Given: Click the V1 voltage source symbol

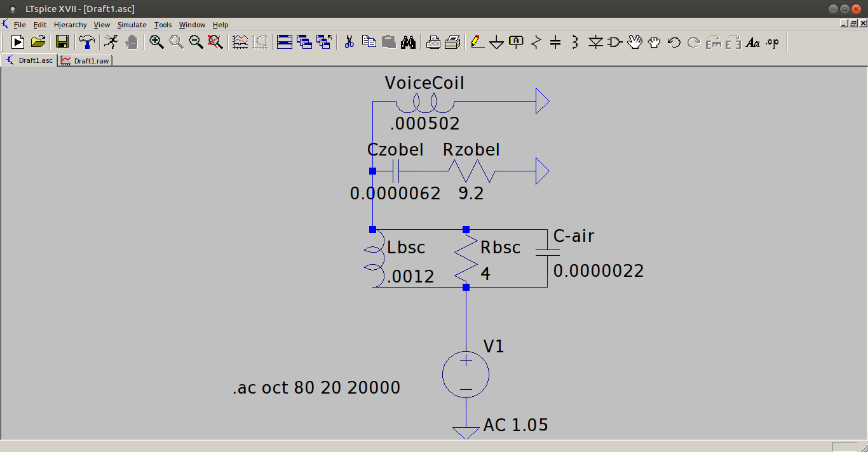Looking at the screenshot, I should click(x=466, y=375).
